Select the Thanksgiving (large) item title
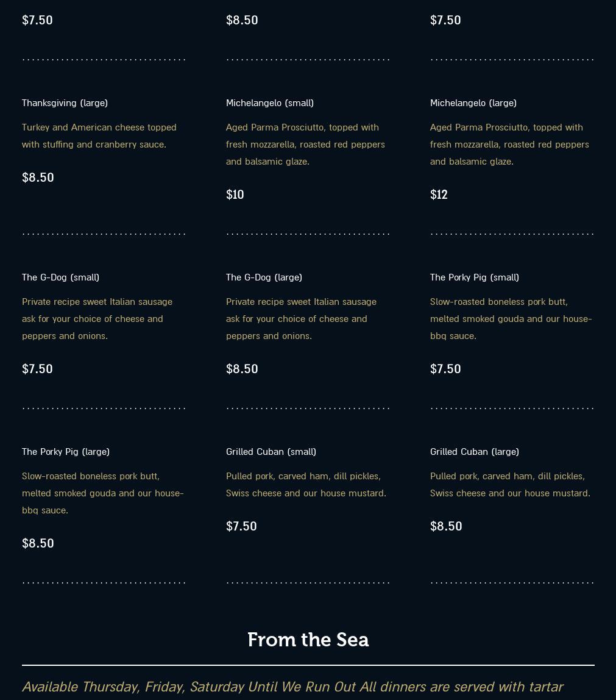The height and width of the screenshot is (700, 616). [x=65, y=103]
